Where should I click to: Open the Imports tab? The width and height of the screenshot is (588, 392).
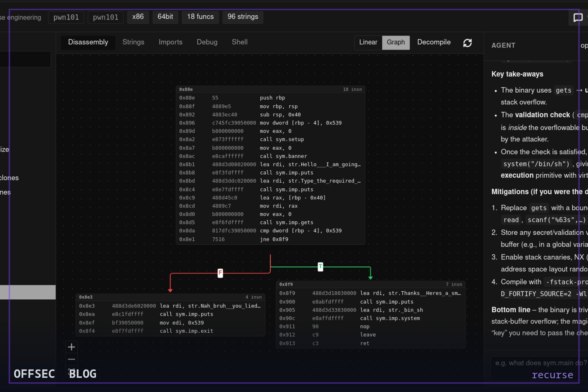tap(170, 42)
